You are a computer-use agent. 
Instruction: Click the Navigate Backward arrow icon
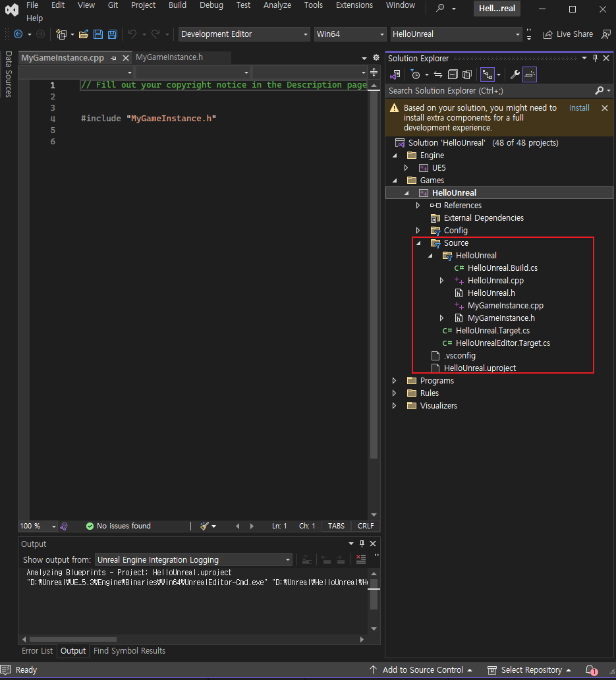18,34
